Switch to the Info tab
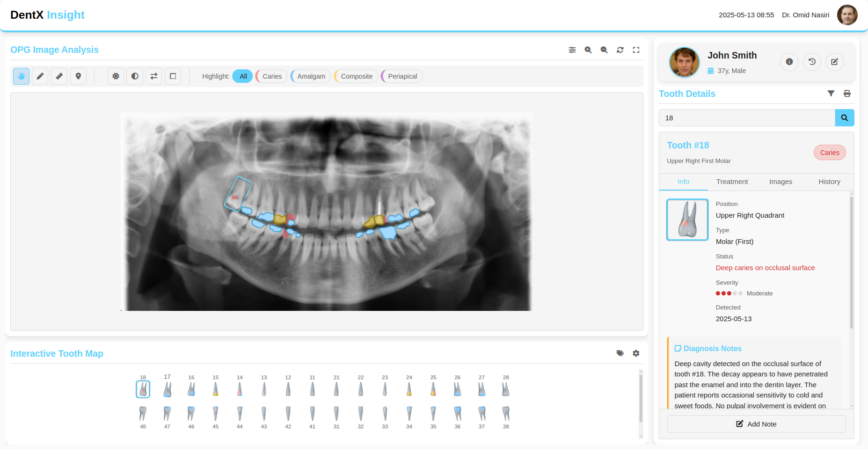The image size is (868, 449). pos(683,182)
